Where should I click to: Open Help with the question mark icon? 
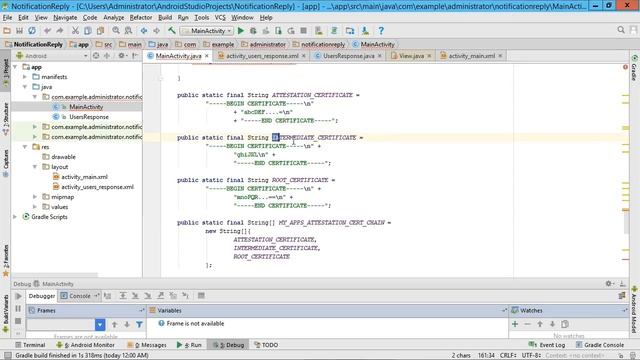coord(381,31)
